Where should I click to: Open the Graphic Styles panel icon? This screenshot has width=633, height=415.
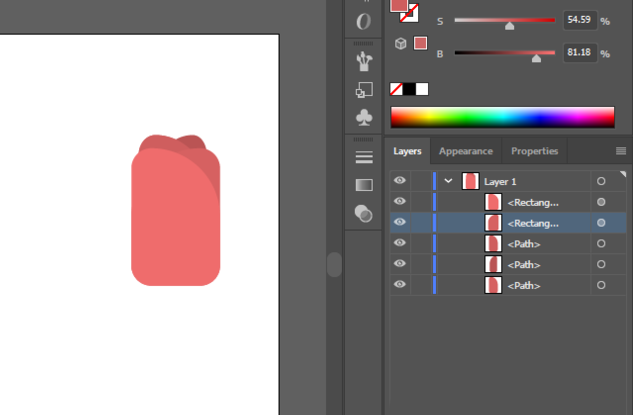364,90
